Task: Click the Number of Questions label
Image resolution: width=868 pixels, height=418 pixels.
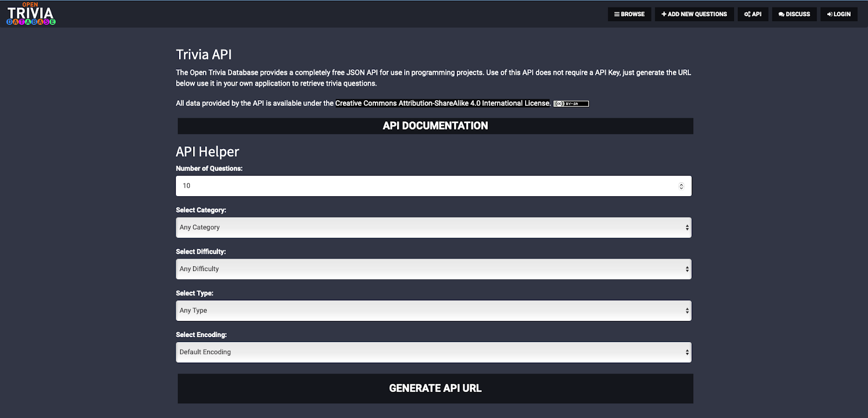Action: pos(209,169)
